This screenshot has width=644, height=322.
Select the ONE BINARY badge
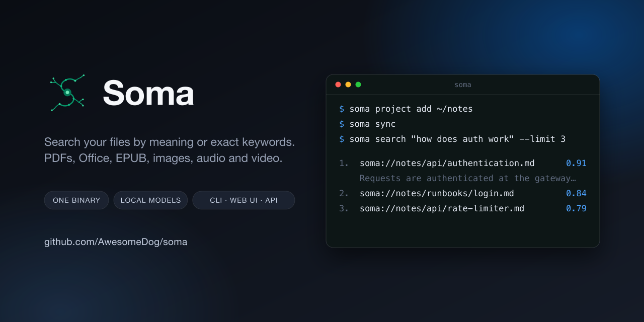(x=76, y=200)
